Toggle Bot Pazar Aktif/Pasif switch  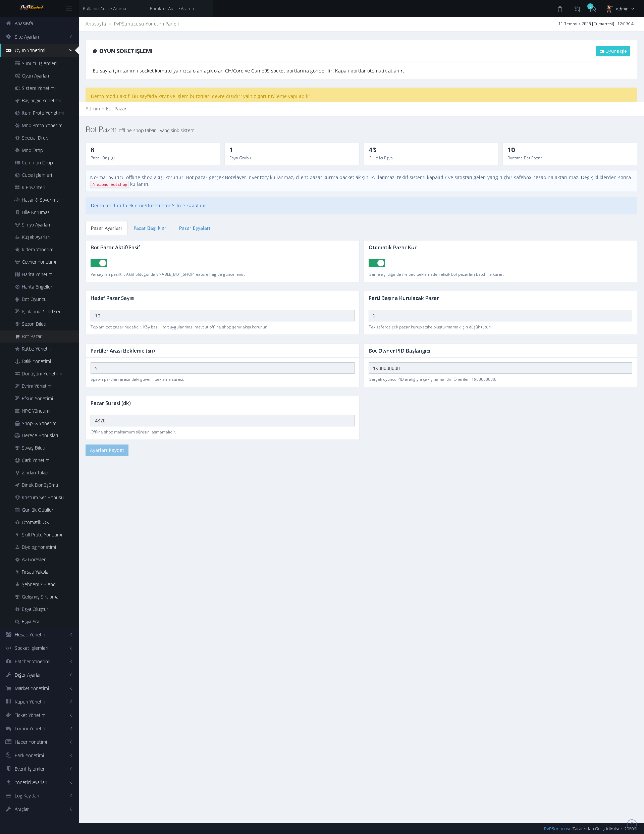tap(99, 263)
